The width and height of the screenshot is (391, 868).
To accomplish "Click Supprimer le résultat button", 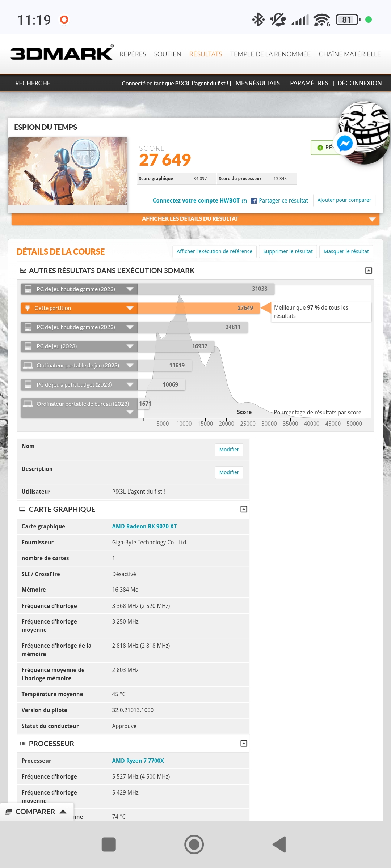I will pyautogui.click(x=288, y=251).
